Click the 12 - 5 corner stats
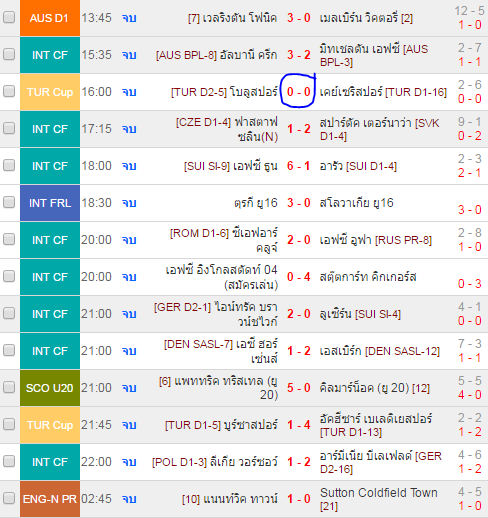The width and height of the screenshot is (488, 518). click(x=469, y=11)
